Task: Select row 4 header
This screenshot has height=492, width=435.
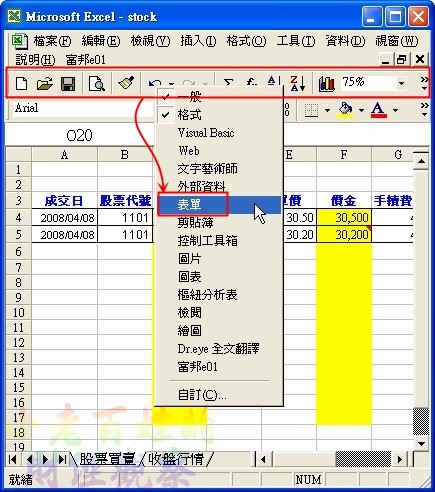Action: [x=19, y=218]
